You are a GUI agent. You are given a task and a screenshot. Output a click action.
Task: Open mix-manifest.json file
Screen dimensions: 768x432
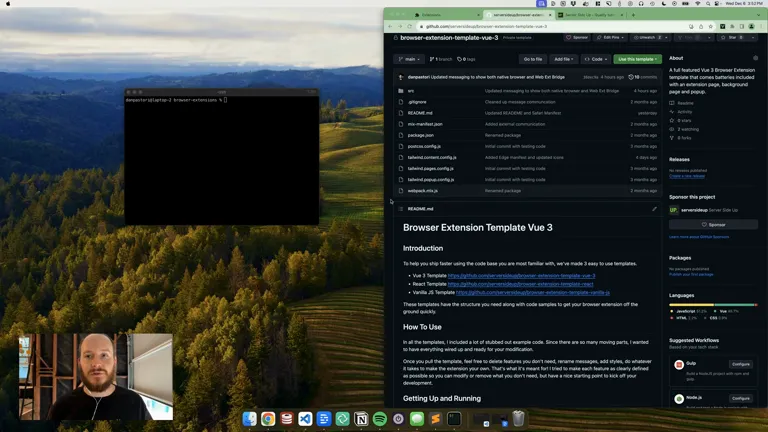[425, 124]
